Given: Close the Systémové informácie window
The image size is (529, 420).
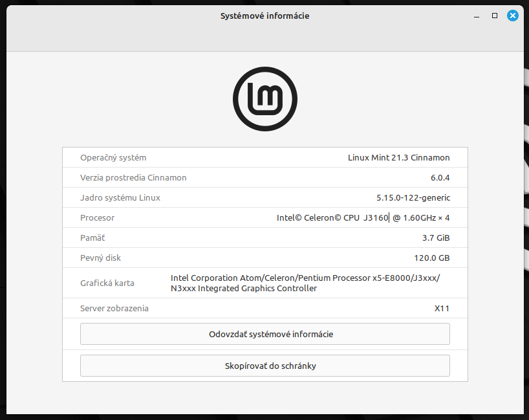Looking at the screenshot, I should pyautogui.click(x=513, y=16).
